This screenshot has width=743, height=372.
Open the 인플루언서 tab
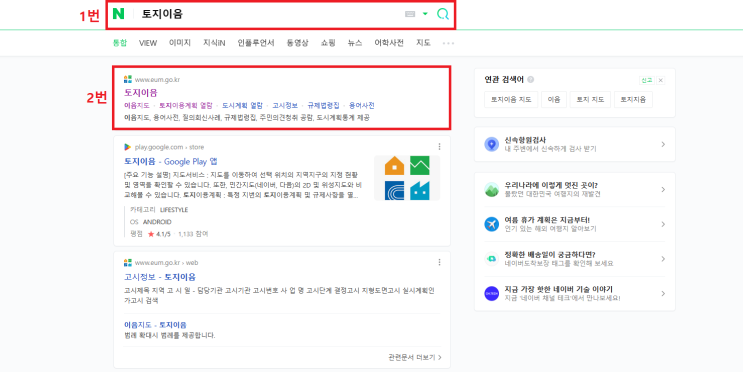coord(256,43)
